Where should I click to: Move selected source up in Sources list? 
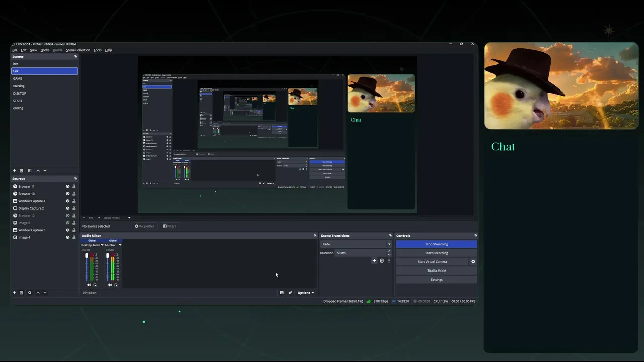coord(38,293)
